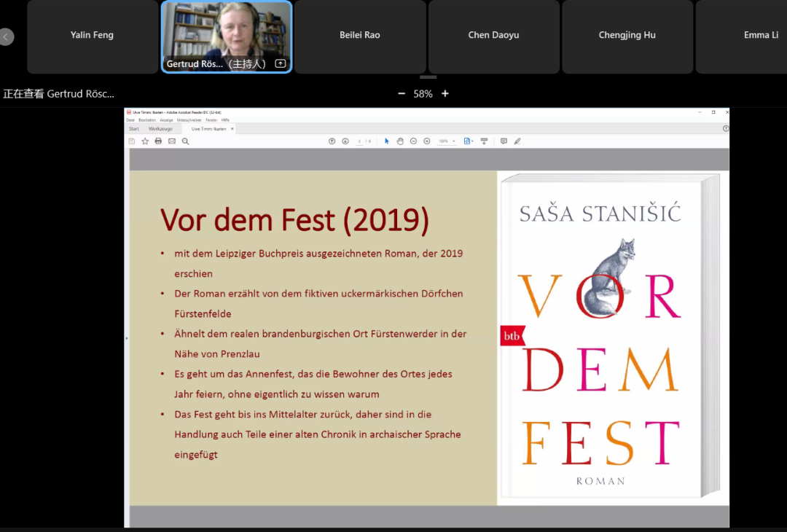Click bullet text about Mittelalter Chronik
This screenshot has width=787, height=532.
(317, 434)
